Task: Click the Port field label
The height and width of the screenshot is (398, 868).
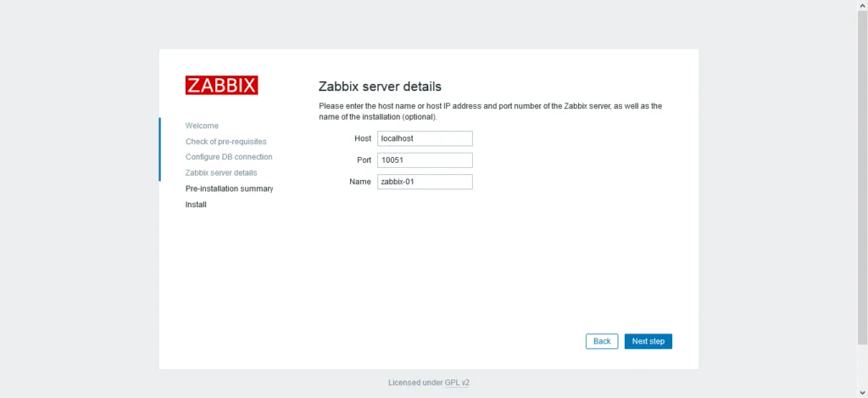Action: tap(364, 160)
